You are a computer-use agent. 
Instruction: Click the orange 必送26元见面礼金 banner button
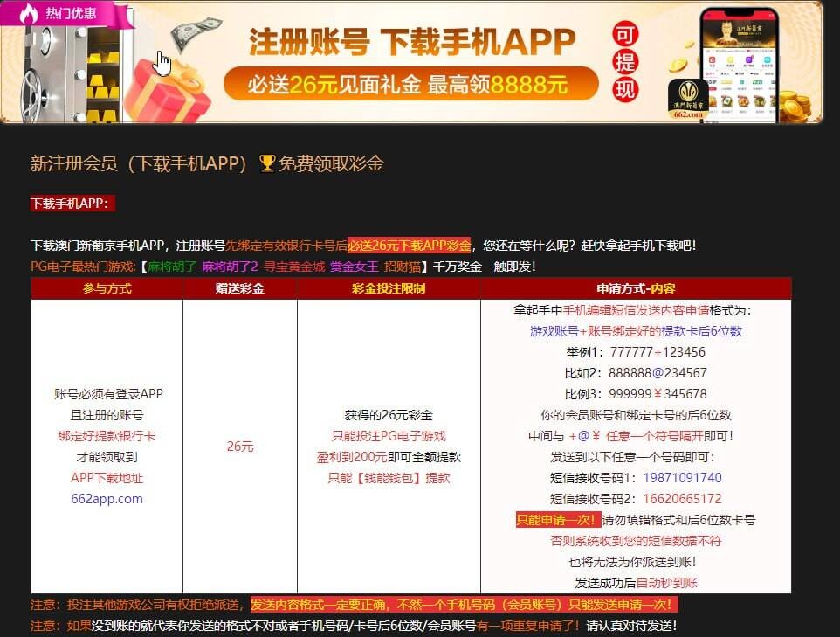[x=410, y=85]
